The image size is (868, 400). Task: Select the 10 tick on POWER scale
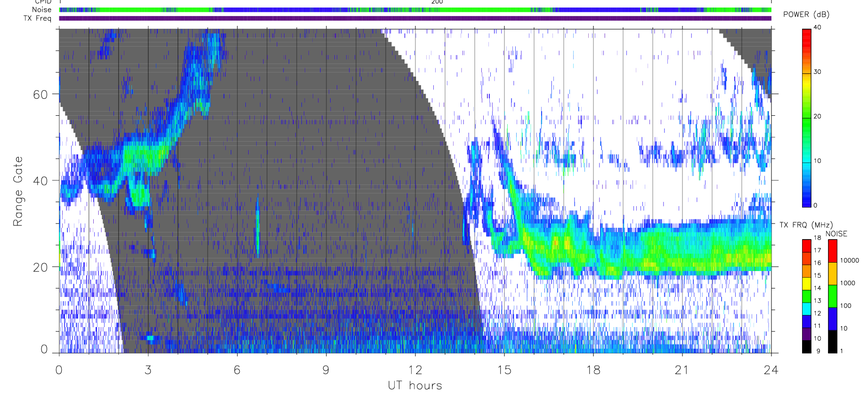point(817,161)
